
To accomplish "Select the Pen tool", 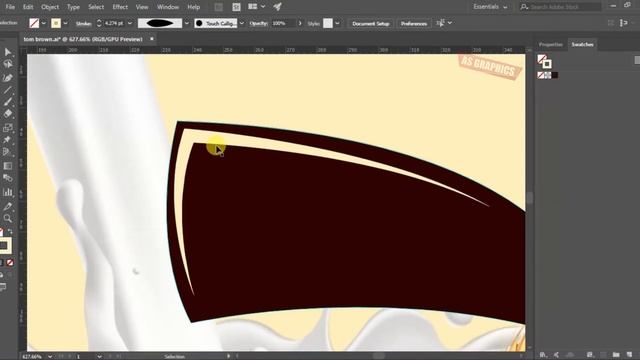I will tap(7, 78).
